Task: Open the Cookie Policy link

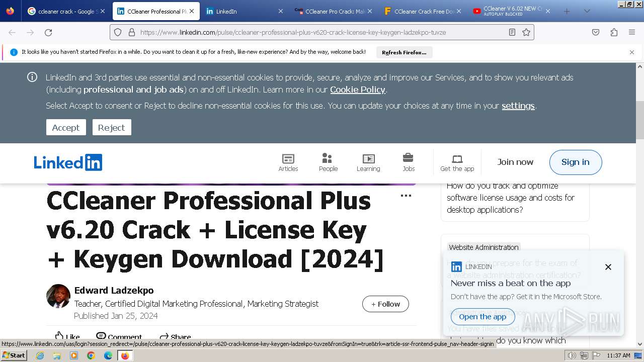Action: [x=358, y=89]
